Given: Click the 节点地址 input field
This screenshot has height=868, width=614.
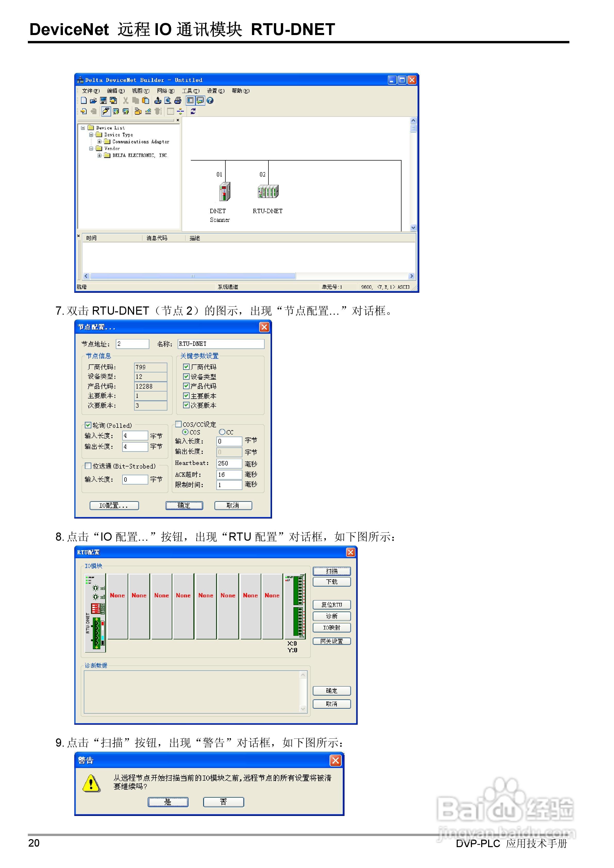Looking at the screenshot, I should [x=132, y=344].
